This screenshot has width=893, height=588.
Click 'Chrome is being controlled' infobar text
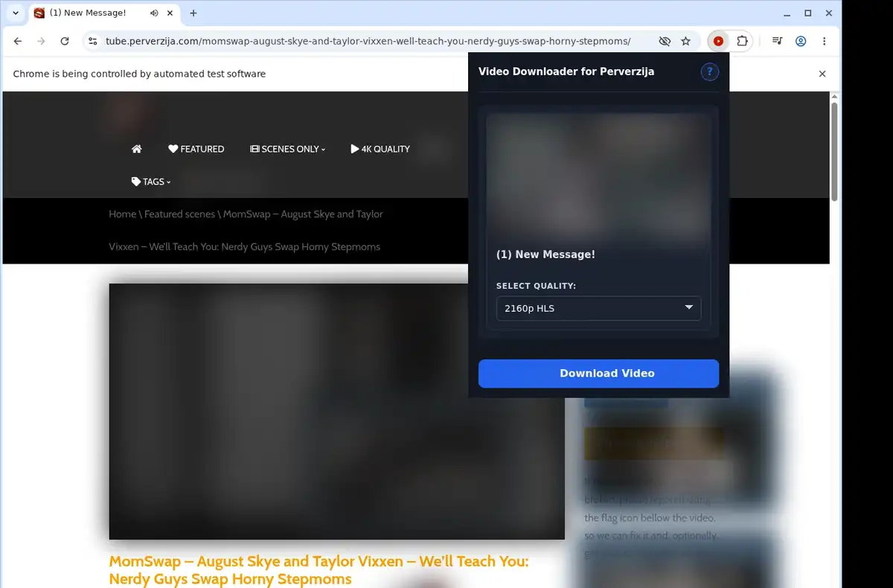click(x=139, y=74)
